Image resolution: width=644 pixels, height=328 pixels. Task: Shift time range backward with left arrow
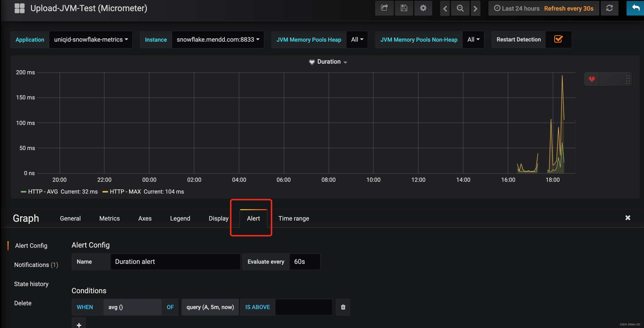click(445, 9)
